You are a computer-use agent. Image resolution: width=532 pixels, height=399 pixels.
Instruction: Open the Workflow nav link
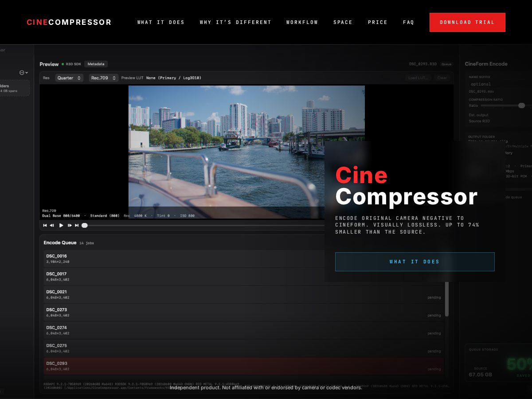[302, 22]
